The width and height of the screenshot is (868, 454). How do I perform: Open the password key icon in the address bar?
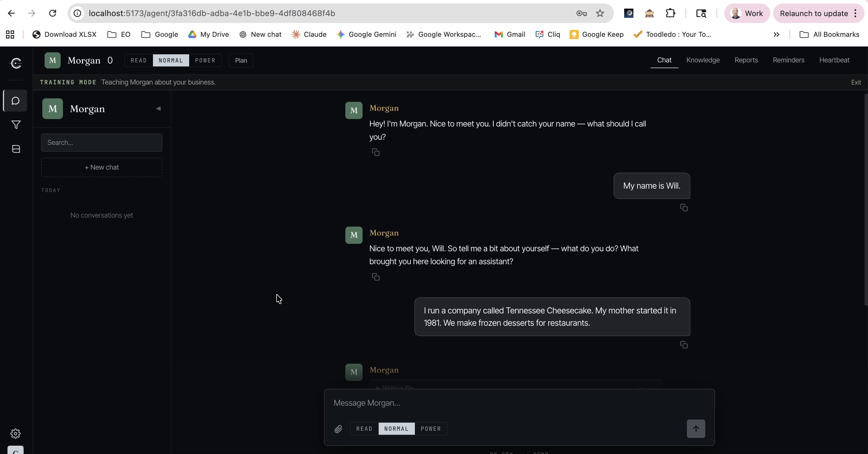click(x=582, y=13)
